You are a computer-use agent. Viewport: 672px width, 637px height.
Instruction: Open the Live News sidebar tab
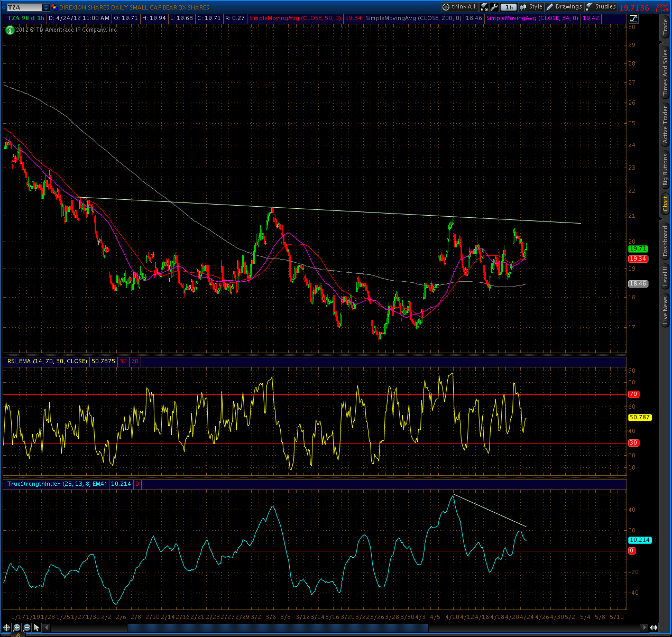click(666, 310)
